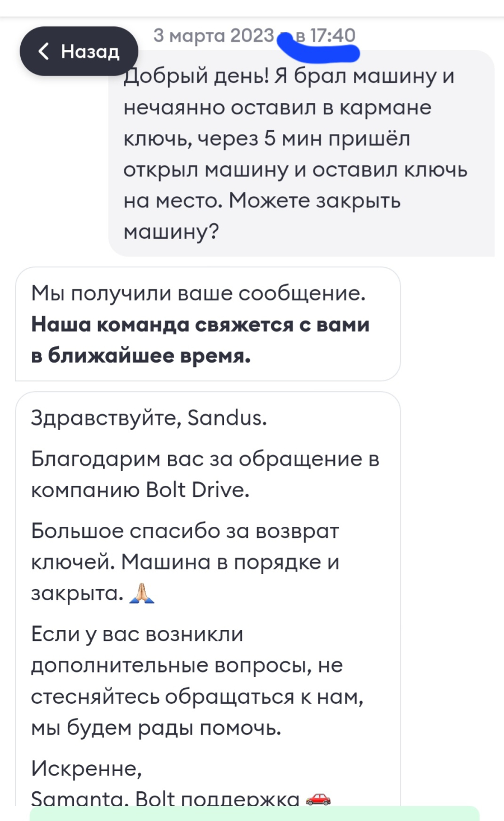Image resolution: width=504 pixels, height=821 pixels.
Task: Click the мы будем рады помочь line
Action: [156, 727]
